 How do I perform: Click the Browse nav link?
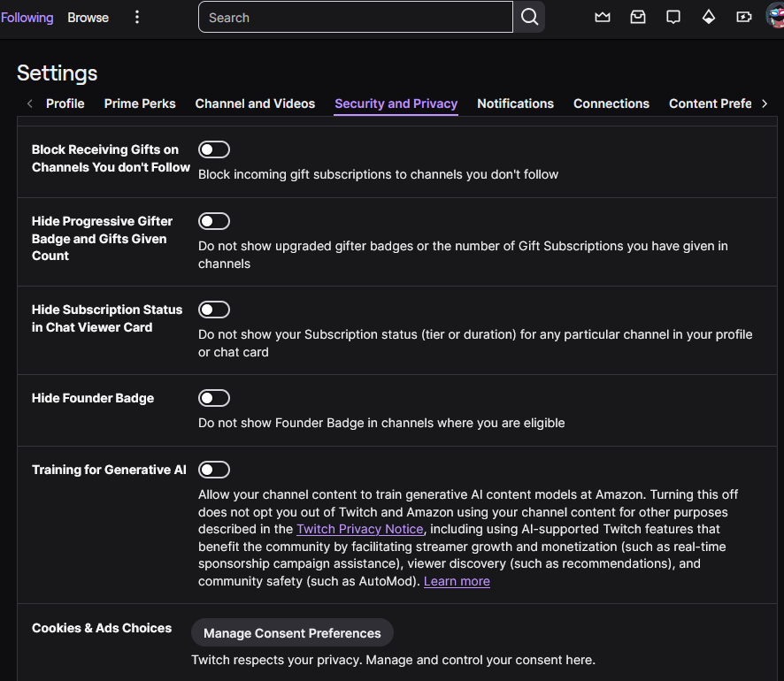point(88,18)
